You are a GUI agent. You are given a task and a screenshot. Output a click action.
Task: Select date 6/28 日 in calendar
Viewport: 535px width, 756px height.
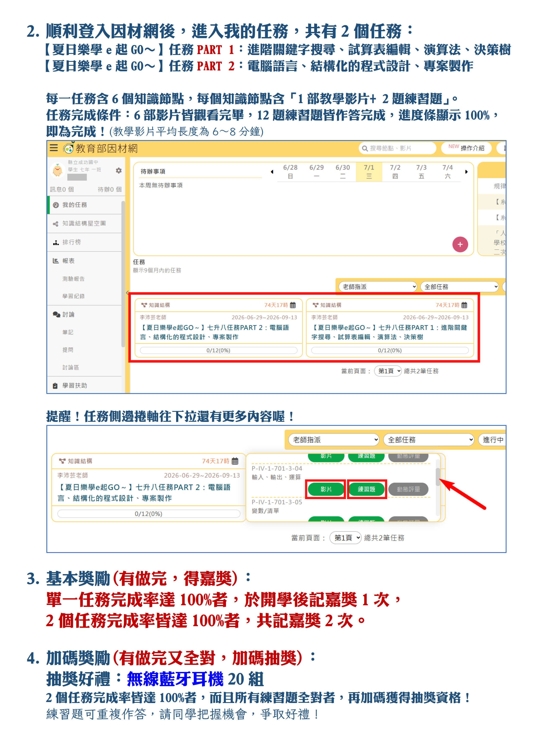(290, 172)
